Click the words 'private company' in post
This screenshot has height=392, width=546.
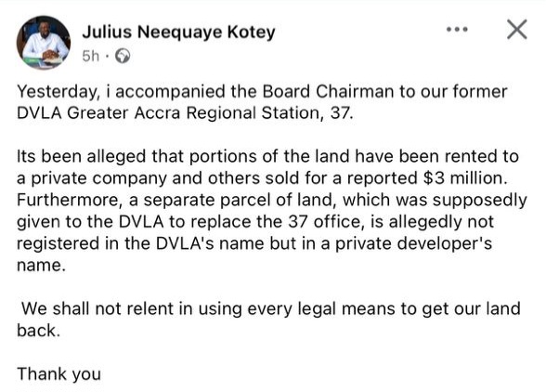click(98, 178)
